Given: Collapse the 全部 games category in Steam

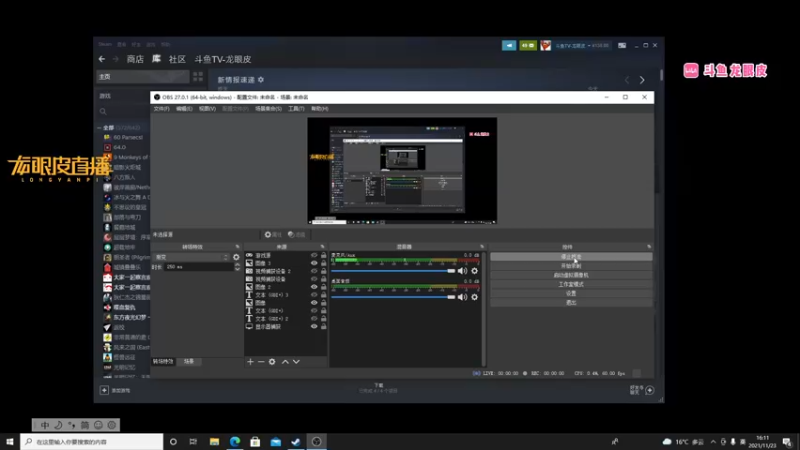Looking at the screenshot, I should (x=99, y=128).
